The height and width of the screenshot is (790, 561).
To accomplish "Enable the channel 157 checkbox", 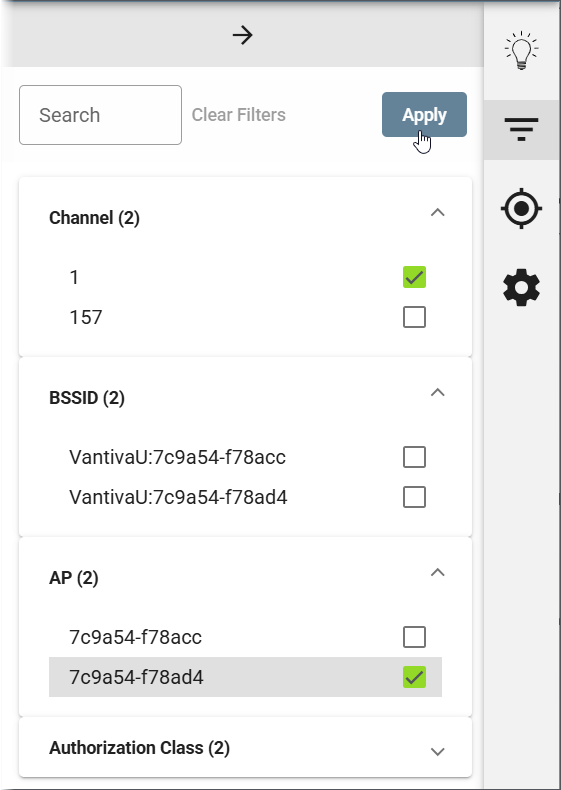I will (414, 317).
